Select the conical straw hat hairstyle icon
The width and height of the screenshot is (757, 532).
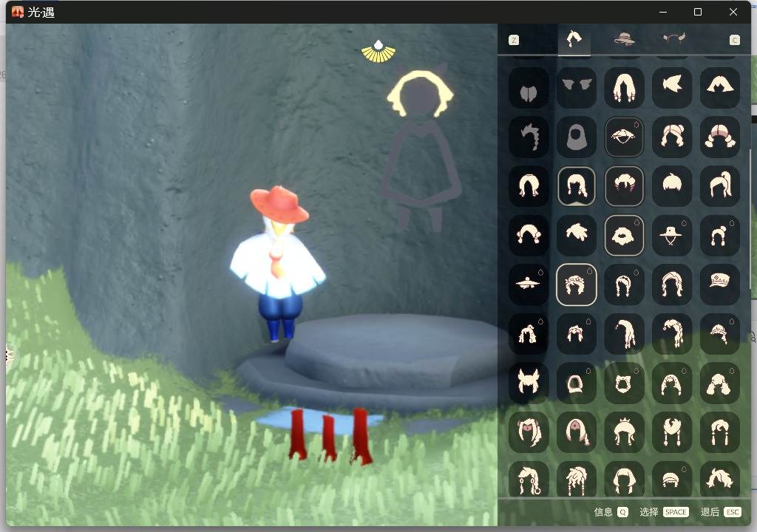(x=624, y=137)
